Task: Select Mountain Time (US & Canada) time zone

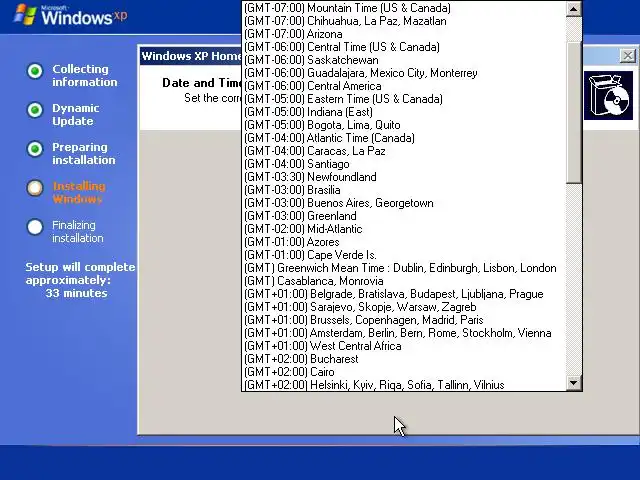Action: pyautogui.click(x=404, y=8)
